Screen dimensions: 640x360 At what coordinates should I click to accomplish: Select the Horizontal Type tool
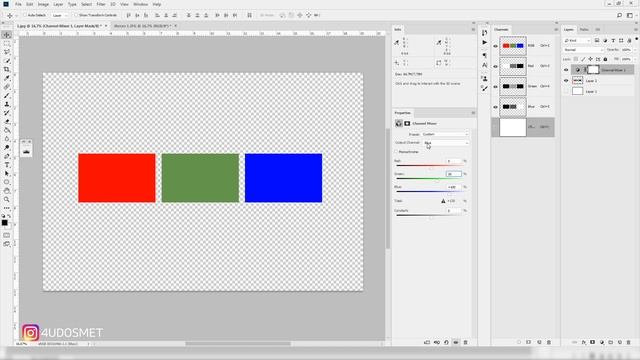tap(7, 165)
